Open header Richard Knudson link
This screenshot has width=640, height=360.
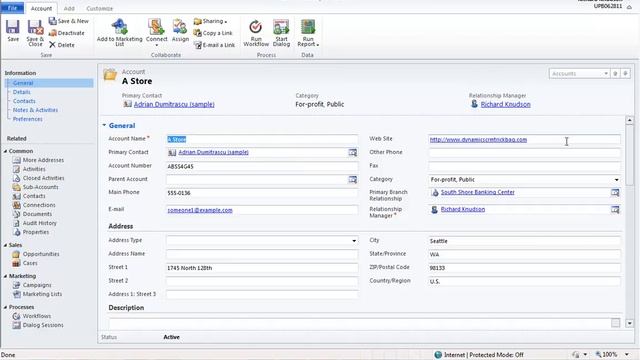505,104
